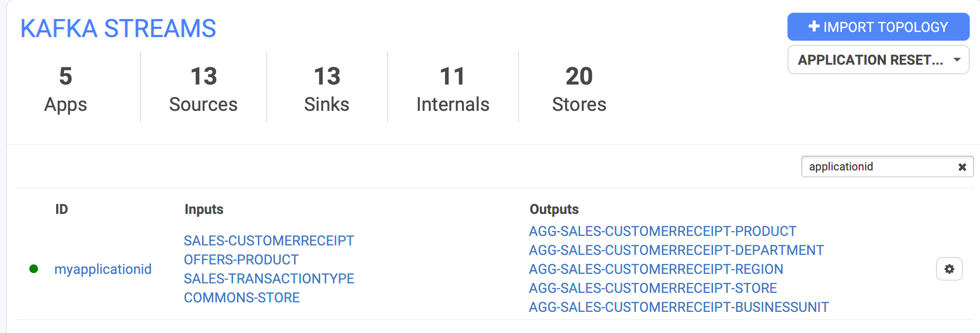Open output AGG-SALES-CUSTOMERRECEIPT-PRODUCT
Image resolution: width=980 pixels, height=333 pixels.
663,231
